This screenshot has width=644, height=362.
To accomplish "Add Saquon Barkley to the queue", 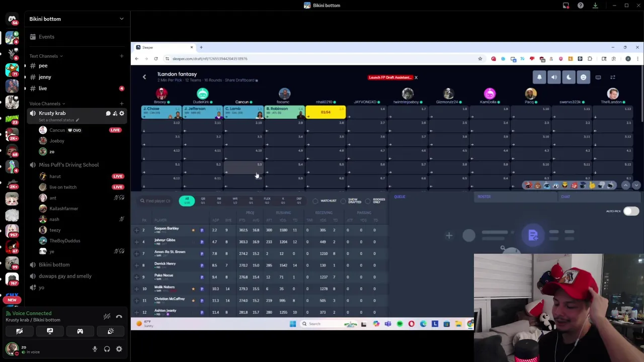I will [x=136, y=230].
